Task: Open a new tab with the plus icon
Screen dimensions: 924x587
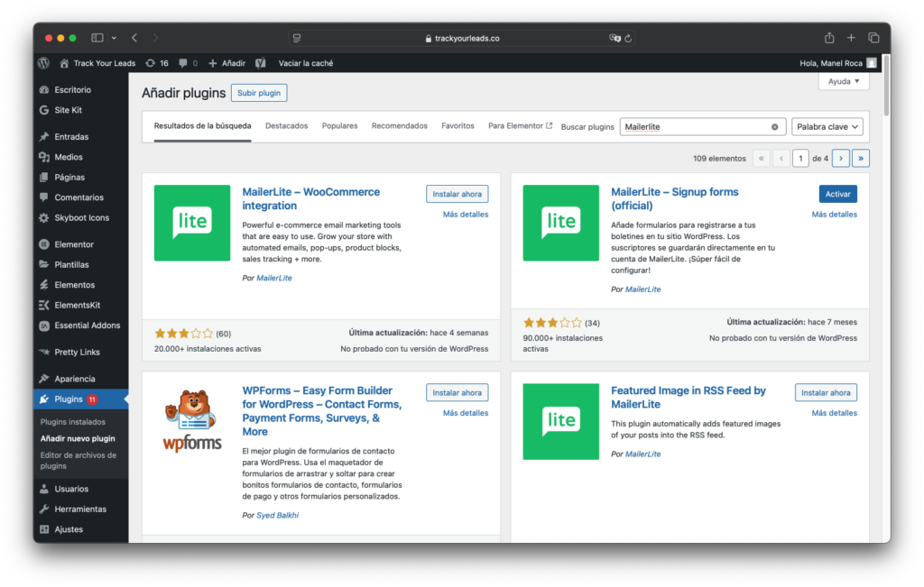Action: (x=851, y=38)
